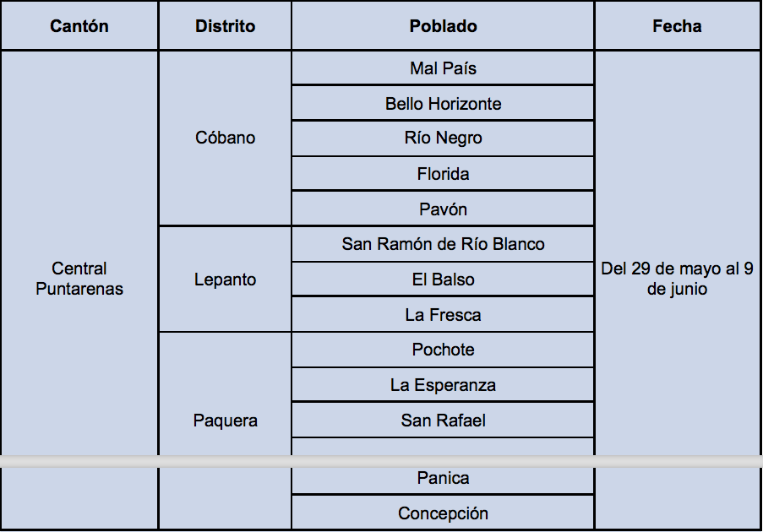The width and height of the screenshot is (763, 532).
Task: Click the Lepanto district cell
Action: click(x=226, y=280)
